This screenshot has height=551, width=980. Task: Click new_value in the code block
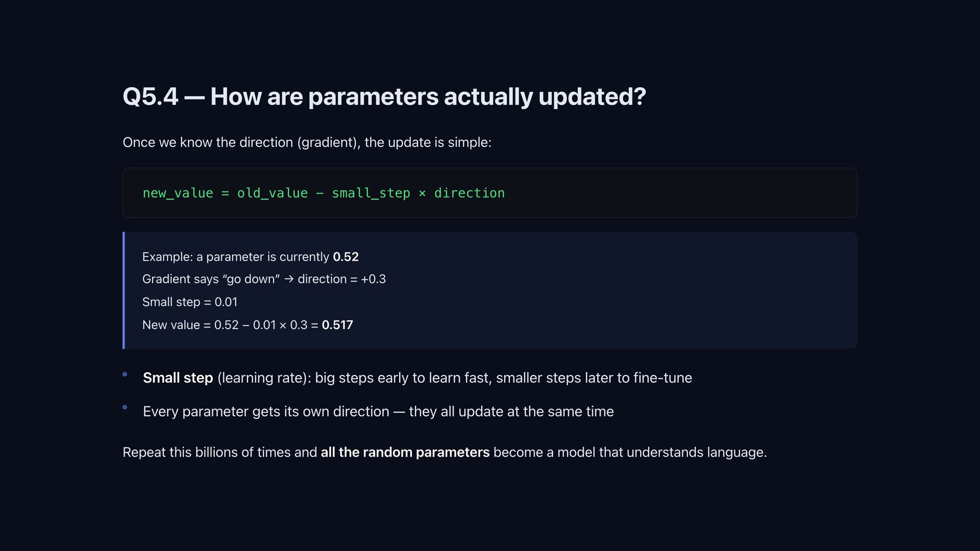pyautogui.click(x=178, y=193)
